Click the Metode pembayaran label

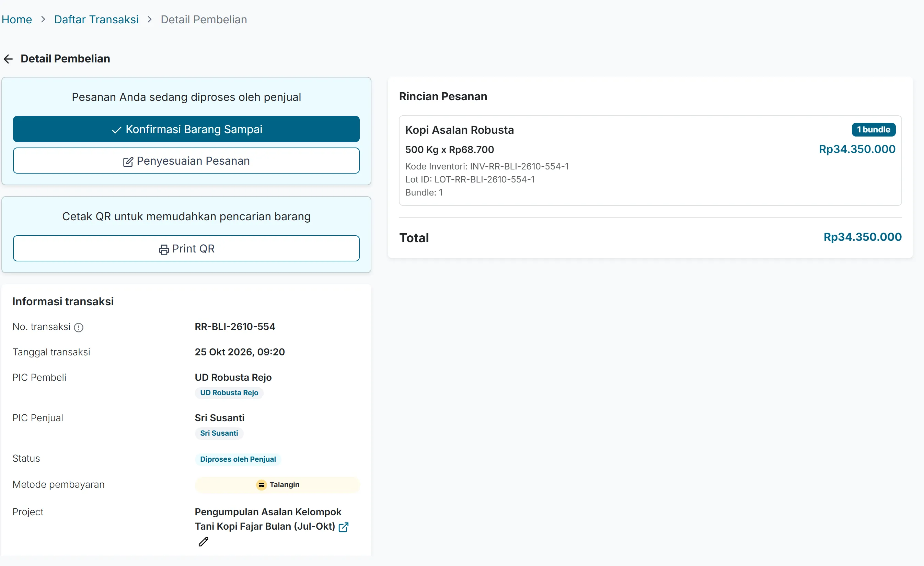coord(58,485)
